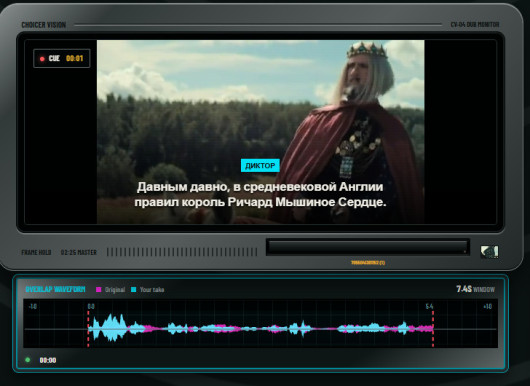Screen dimensions: 530x386
Task: Click the CV-04 DUB MONITOR label
Action: pyautogui.click(x=475, y=25)
